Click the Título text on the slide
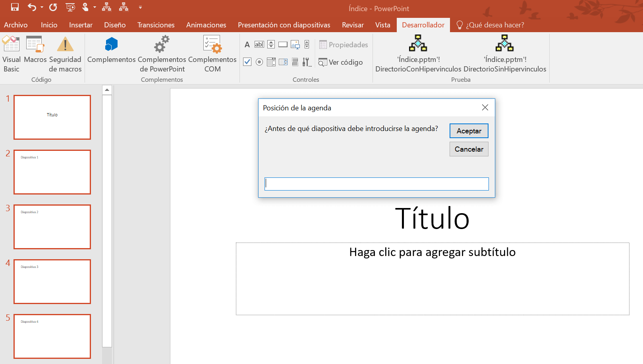 point(432,218)
